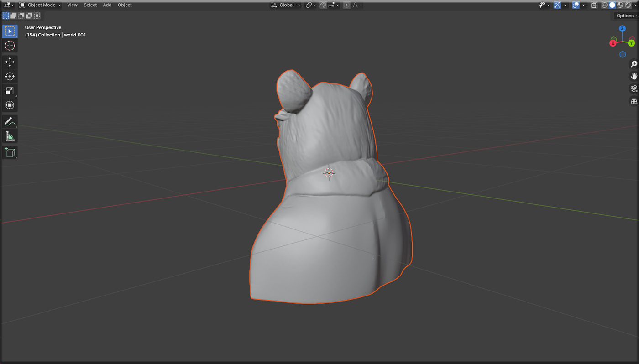
Task: Click the viewport zoom magnifier icon
Action: point(634,64)
